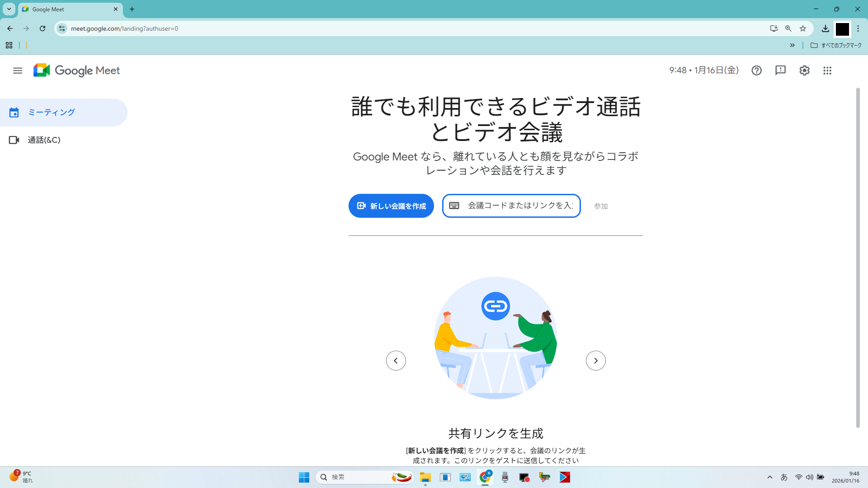868x488 pixels.
Task: Go to previous carousel slide
Action: tap(396, 361)
